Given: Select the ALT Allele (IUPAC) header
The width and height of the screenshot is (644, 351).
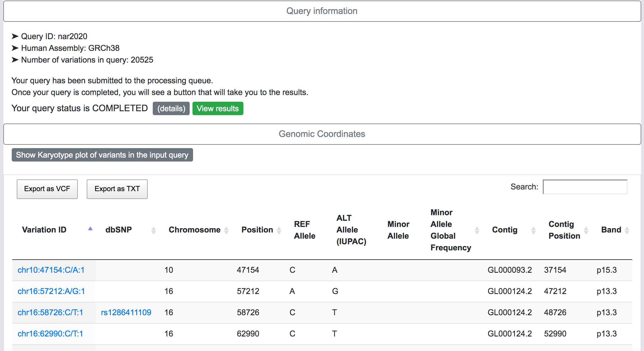Looking at the screenshot, I should (351, 230).
